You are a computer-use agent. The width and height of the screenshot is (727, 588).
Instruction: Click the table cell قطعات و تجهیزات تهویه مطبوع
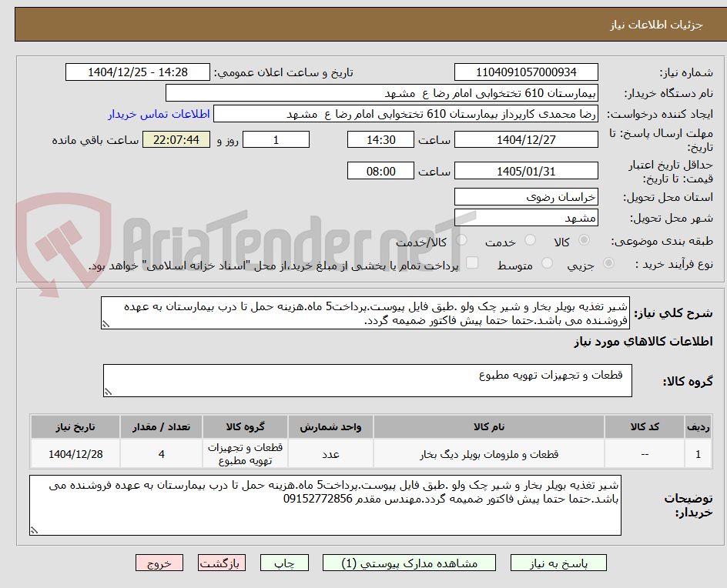[x=245, y=454]
